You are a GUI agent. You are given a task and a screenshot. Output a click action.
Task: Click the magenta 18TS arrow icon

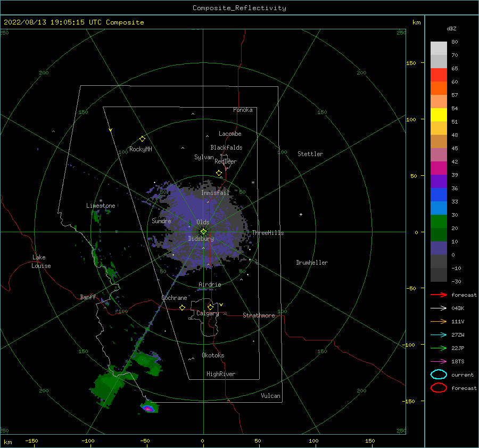pyautogui.click(x=439, y=362)
